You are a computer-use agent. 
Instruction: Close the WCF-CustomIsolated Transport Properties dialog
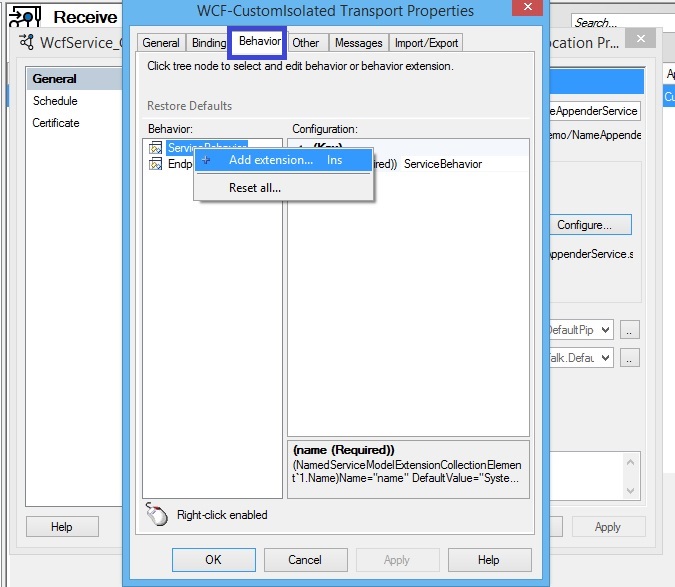527,7
